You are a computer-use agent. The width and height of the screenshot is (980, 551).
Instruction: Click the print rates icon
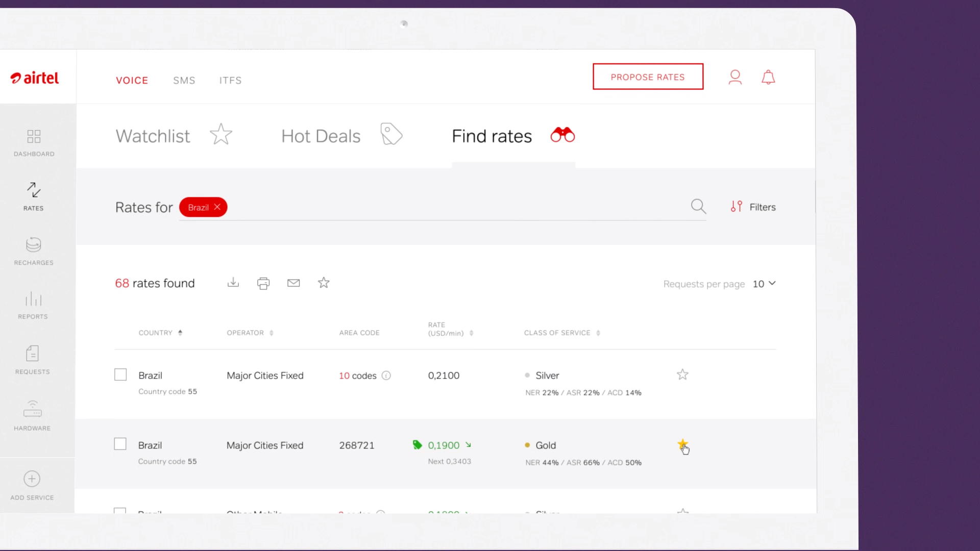coord(263,283)
